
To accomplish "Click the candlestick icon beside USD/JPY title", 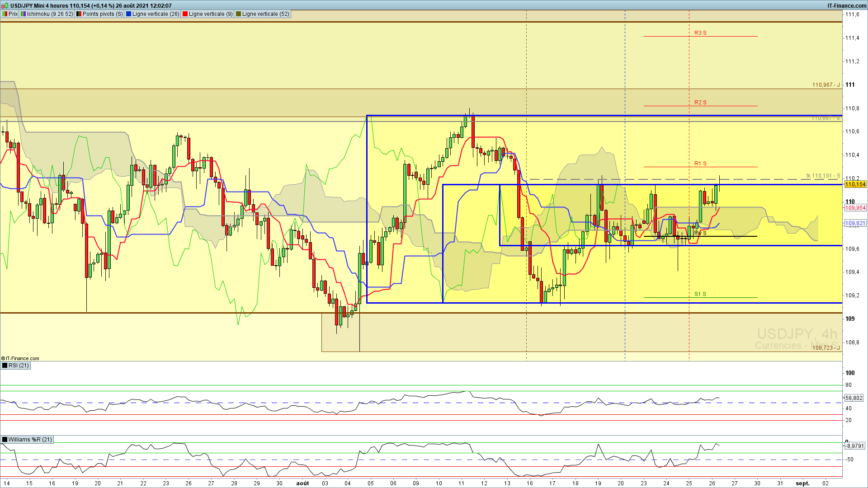I will point(5,6).
